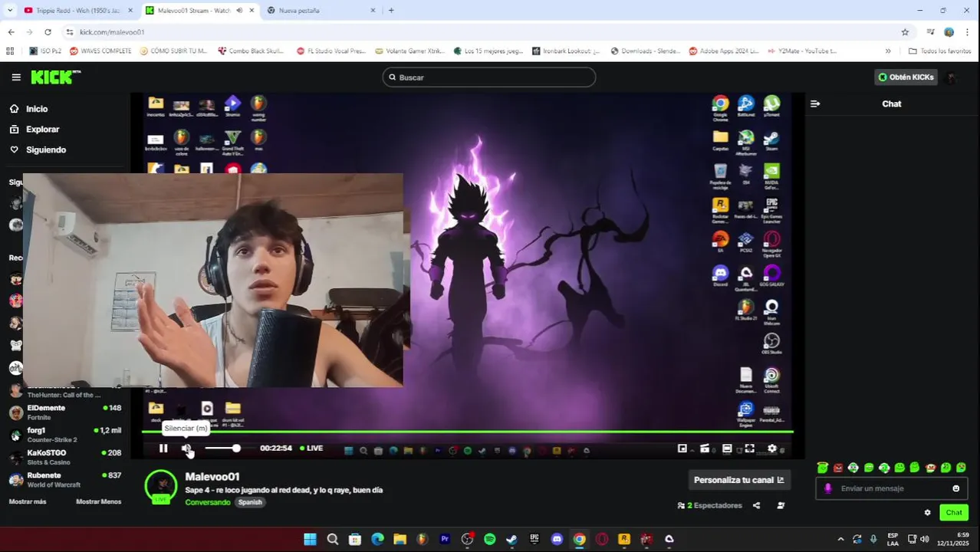Open a new Chrome tab

pos(391,11)
